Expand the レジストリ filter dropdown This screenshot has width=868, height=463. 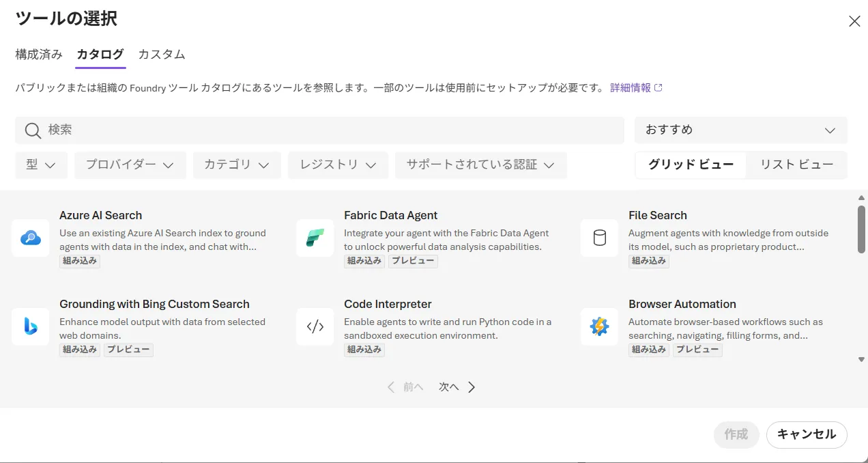tap(338, 165)
